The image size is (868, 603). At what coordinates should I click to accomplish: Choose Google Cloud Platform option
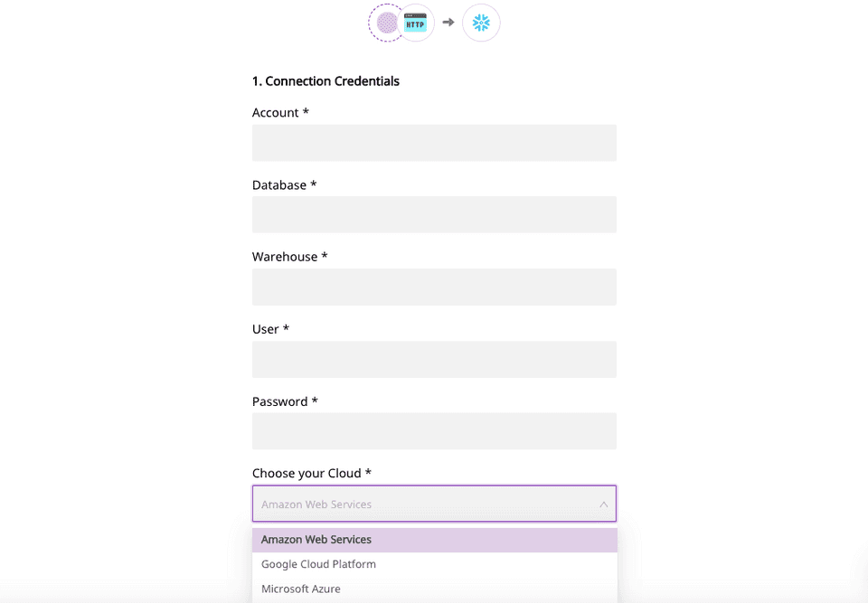[318, 564]
